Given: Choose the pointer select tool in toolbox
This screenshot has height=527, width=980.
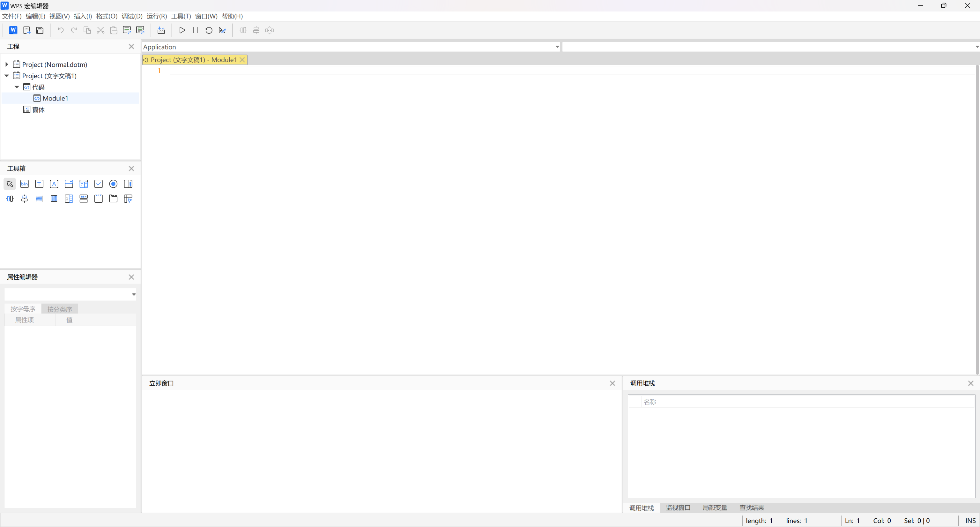Looking at the screenshot, I should tap(10, 184).
